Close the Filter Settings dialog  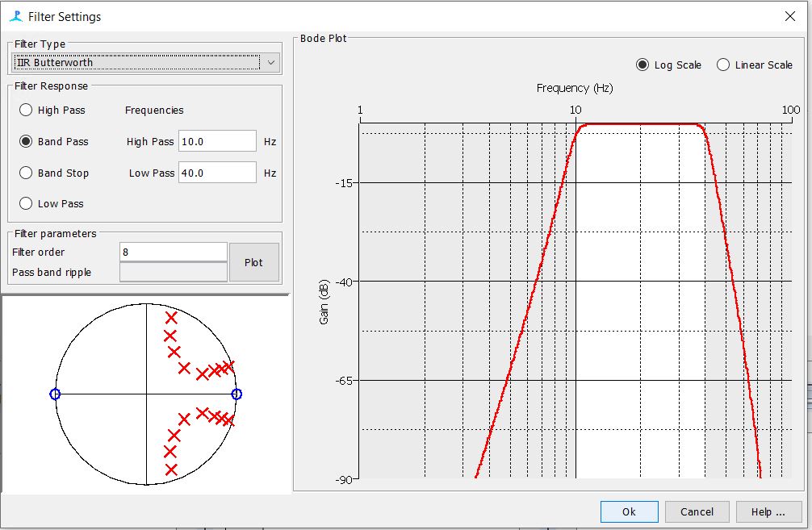790,16
